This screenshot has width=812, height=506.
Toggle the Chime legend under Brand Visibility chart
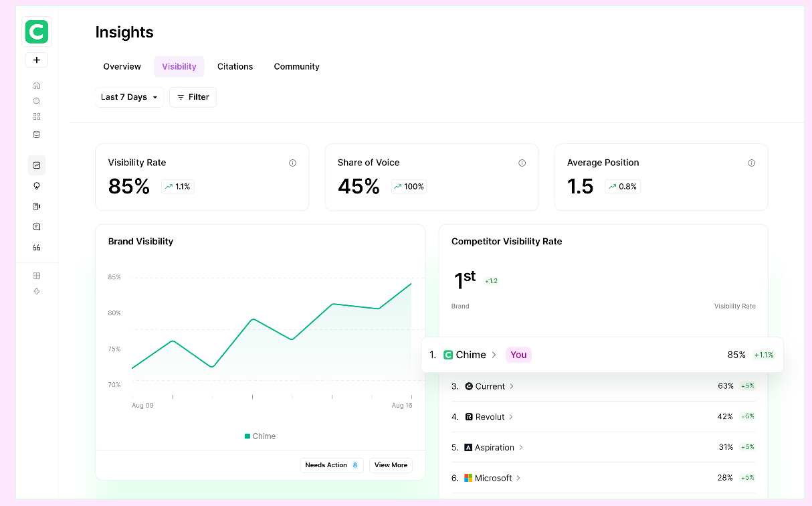point(260,436)
